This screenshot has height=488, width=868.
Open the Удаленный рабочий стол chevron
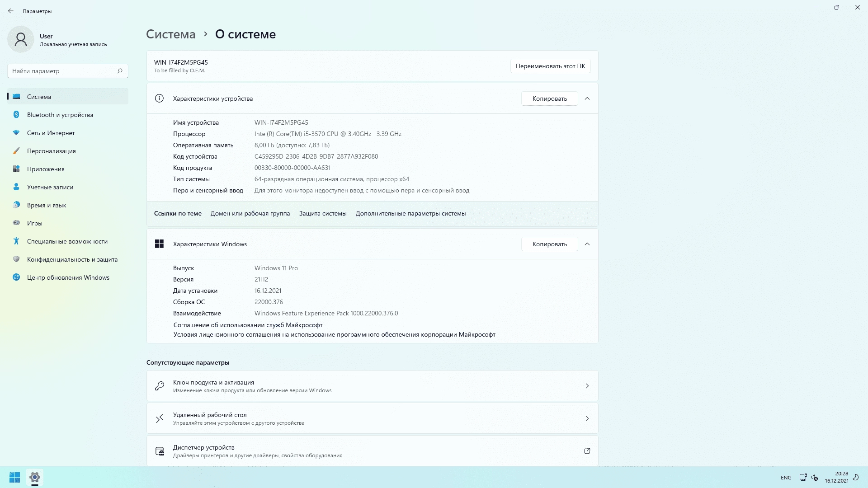point(587,418)
